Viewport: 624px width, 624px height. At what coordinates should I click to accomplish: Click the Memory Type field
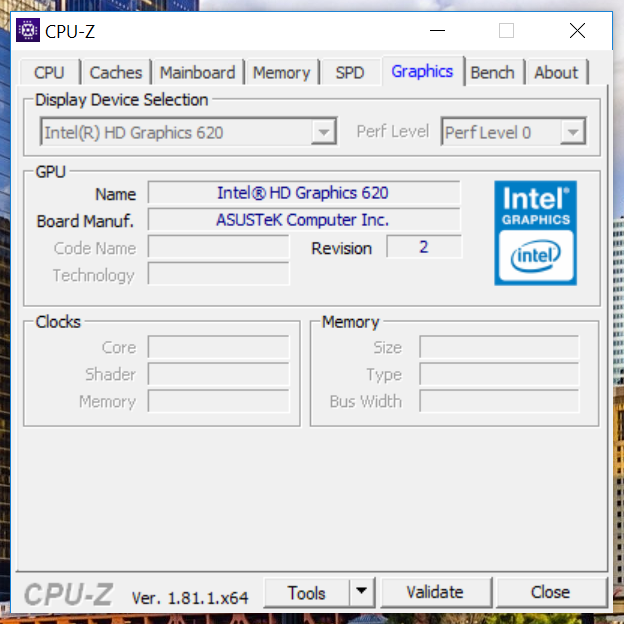tap(499, 374)
